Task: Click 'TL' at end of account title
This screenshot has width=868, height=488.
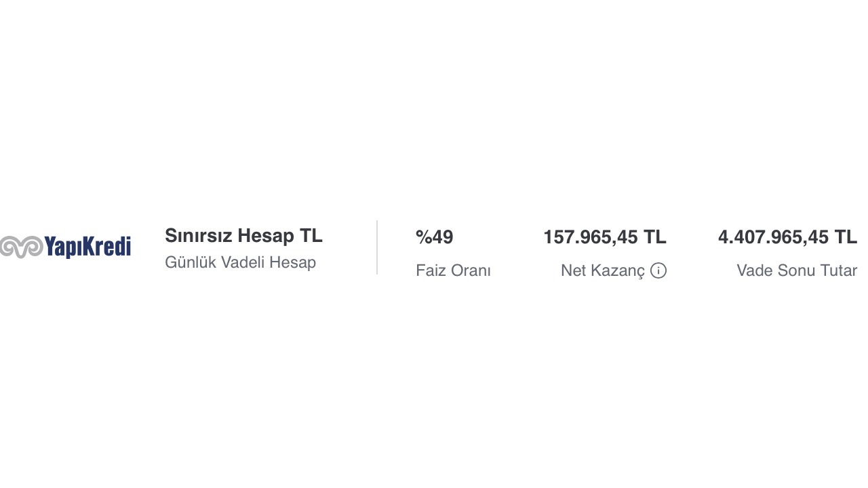Action: click(311, 236)
